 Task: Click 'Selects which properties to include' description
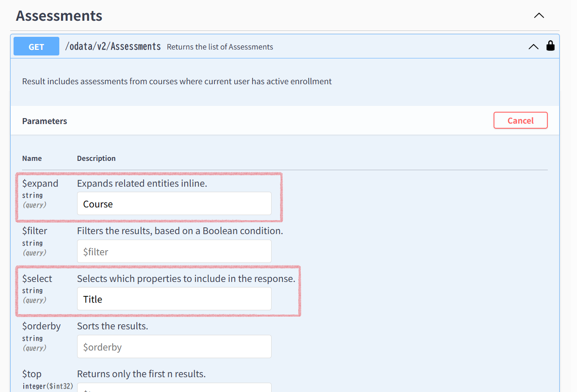(x=186, y=279)
